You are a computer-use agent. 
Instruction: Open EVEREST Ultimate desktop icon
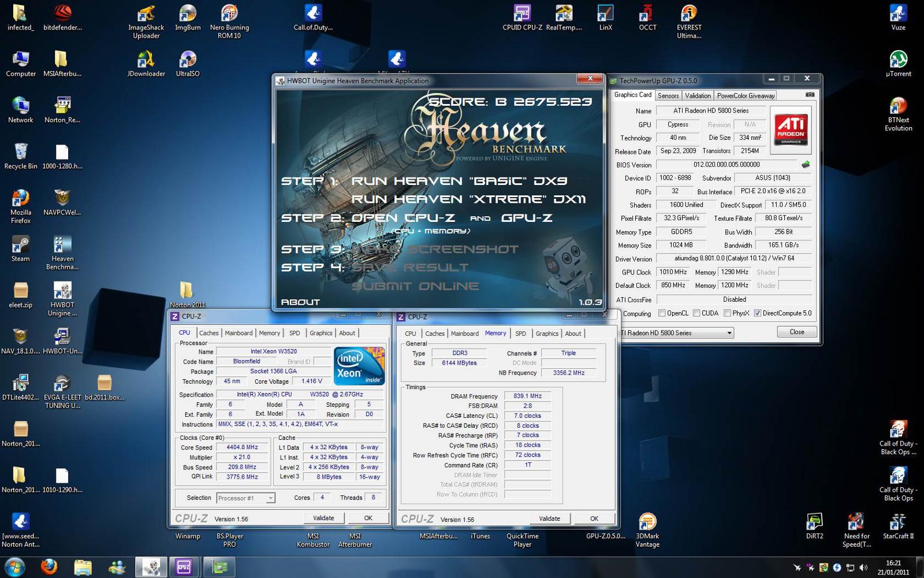688,22
